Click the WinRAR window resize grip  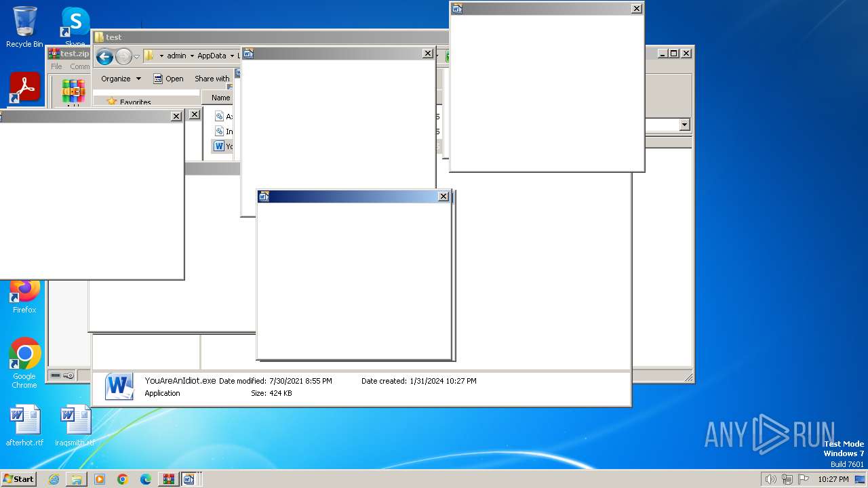coord(688,377)
